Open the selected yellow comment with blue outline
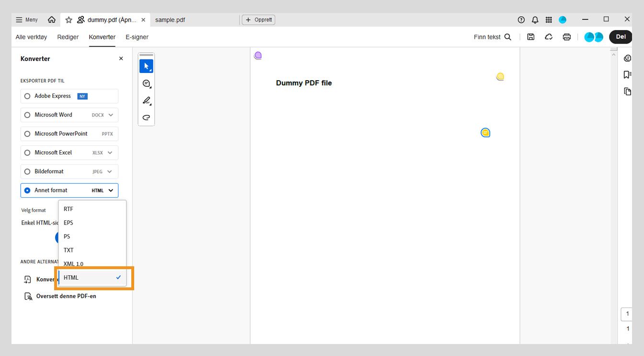This screenshot has height=356, width=644. [485, 132]
